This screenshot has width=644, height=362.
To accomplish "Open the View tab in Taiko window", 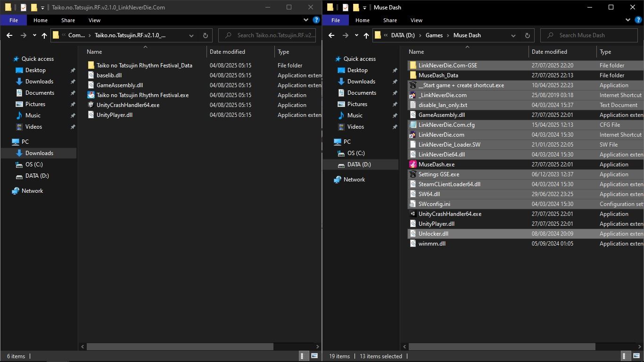I will [94, 20].
